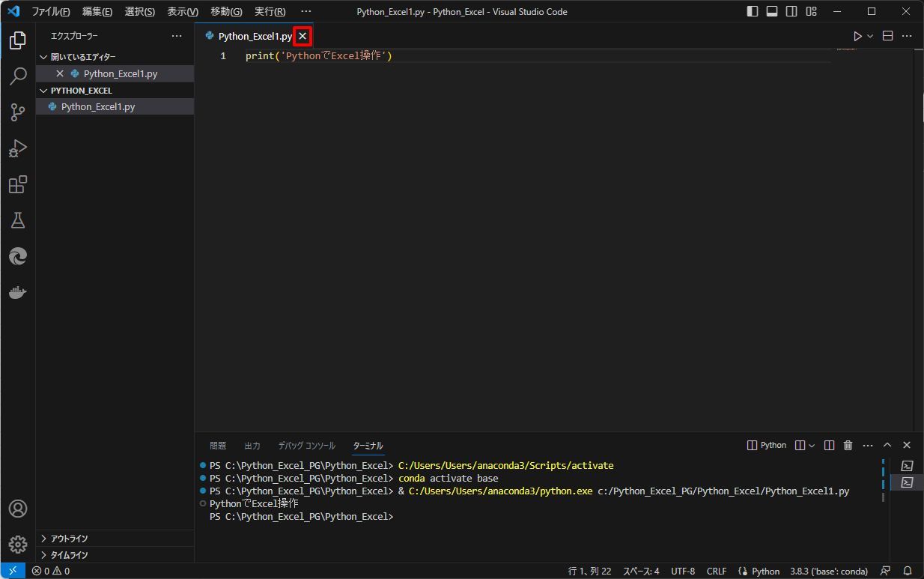Open the Accounts menu icon
This screenshot has width=924, height=579.
click(x=18, y=509)
